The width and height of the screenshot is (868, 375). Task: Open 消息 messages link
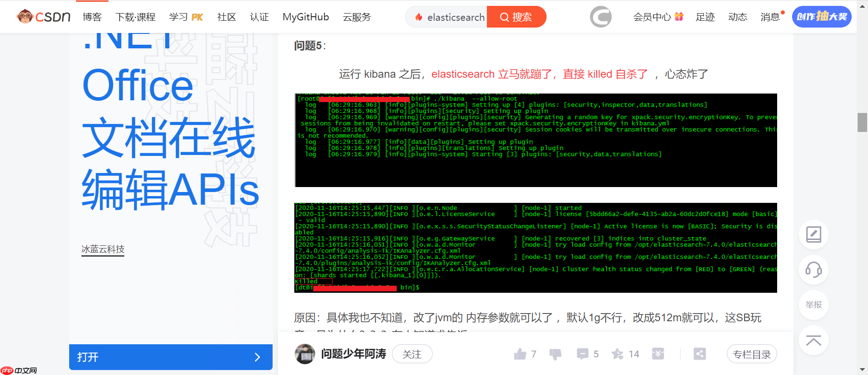click(x=770, y=17)
